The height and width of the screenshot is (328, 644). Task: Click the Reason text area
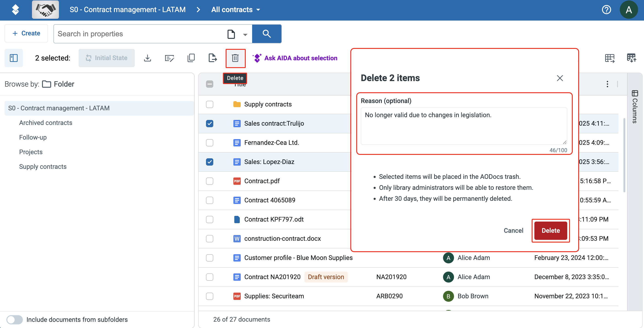tap(464, 126)
